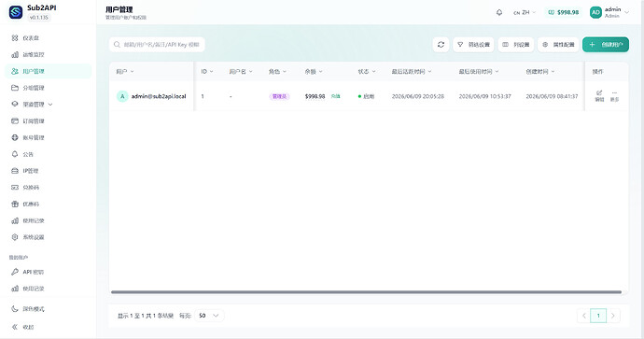Open the 属性配置 button
The image size is (644, 339).
click(558, 45)
